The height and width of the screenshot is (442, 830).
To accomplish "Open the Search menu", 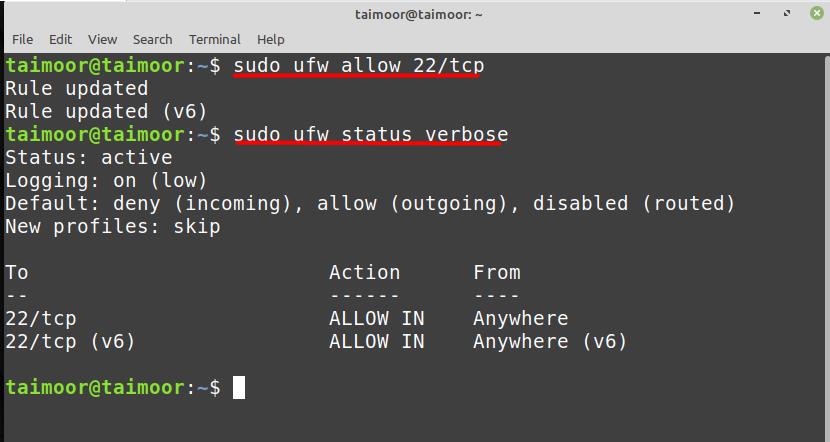I will point(152,39).
